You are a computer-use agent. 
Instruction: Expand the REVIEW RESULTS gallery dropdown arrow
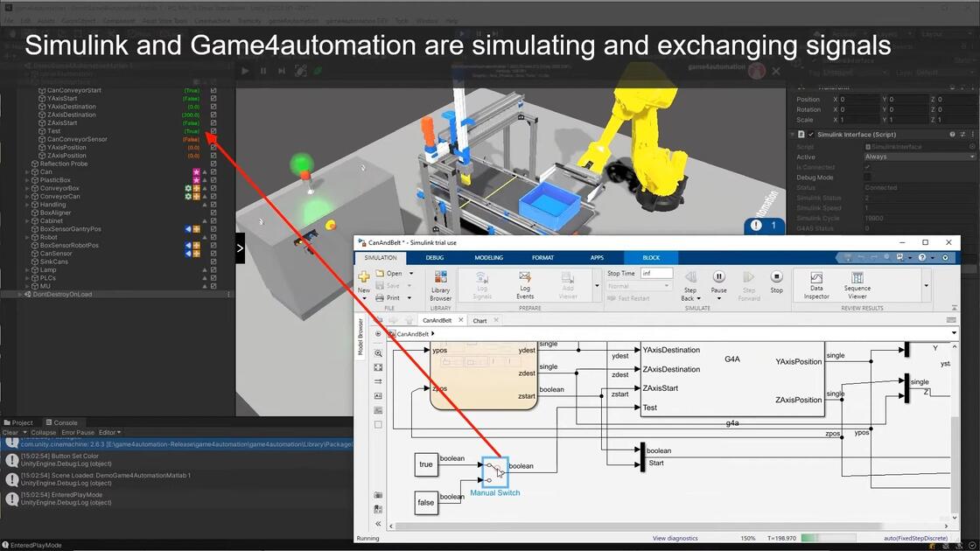(x=927, y=285)
